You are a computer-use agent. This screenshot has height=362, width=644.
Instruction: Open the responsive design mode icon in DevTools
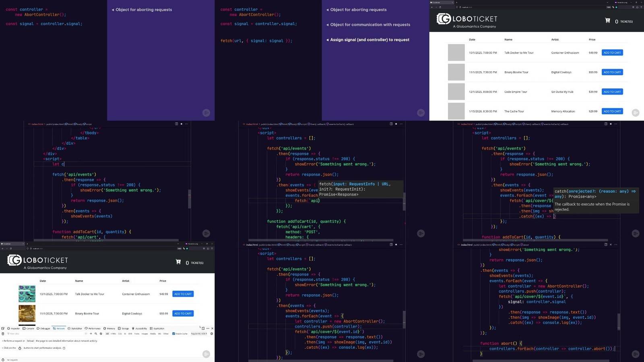coord(203,329)
